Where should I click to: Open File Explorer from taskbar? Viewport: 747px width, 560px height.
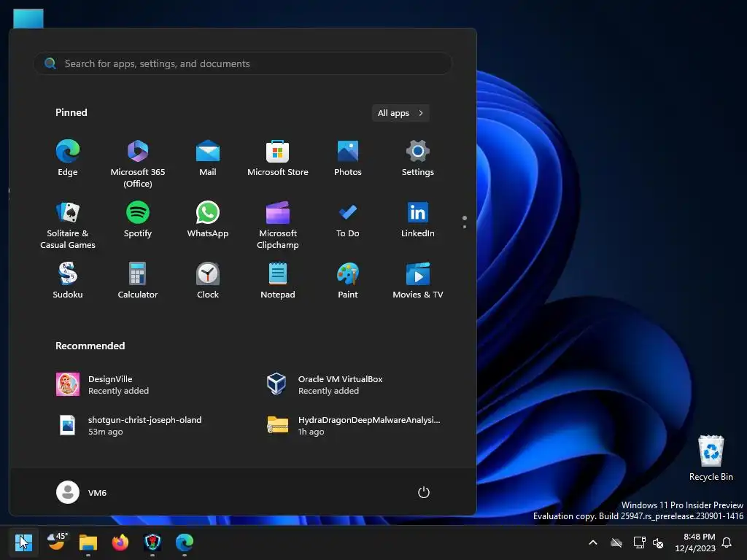point(88,542)
